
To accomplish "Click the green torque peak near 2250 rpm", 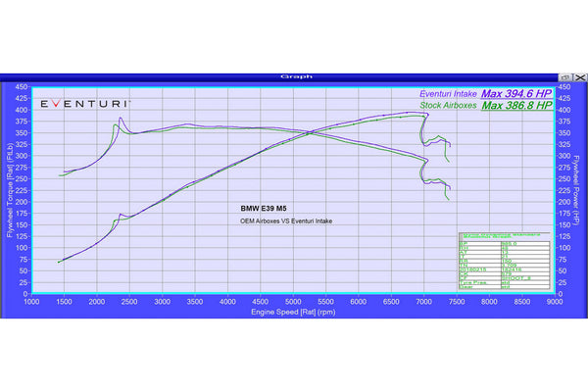I will (x=115, y=124).
